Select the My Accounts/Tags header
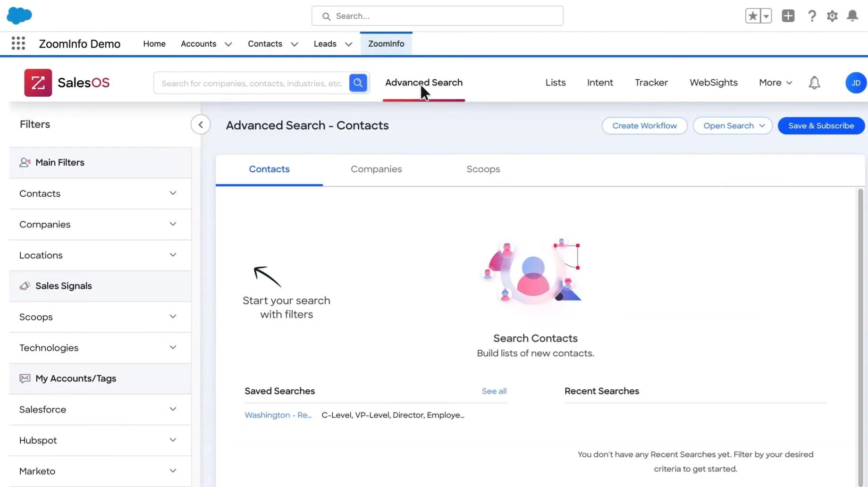 [100, 378]
